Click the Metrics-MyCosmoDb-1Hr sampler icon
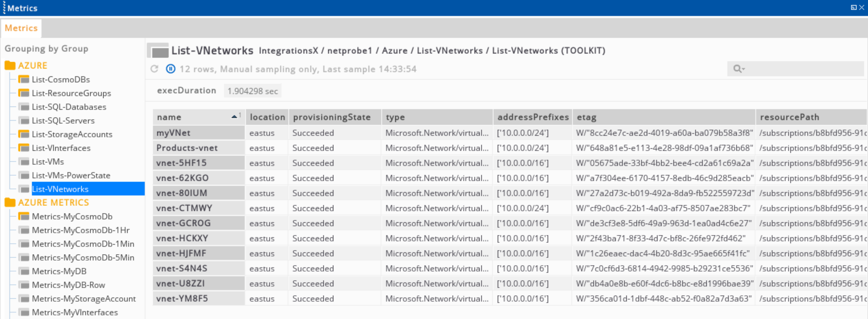Image resolution: width=868 pixels, height=319 pixels. [x=24, y=230]
